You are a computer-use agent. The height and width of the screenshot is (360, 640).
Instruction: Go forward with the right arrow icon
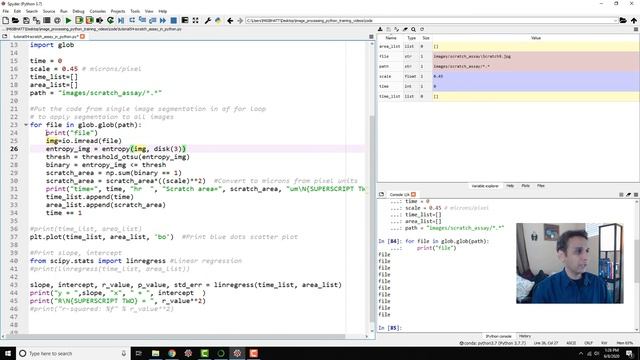tap(240, 20)
